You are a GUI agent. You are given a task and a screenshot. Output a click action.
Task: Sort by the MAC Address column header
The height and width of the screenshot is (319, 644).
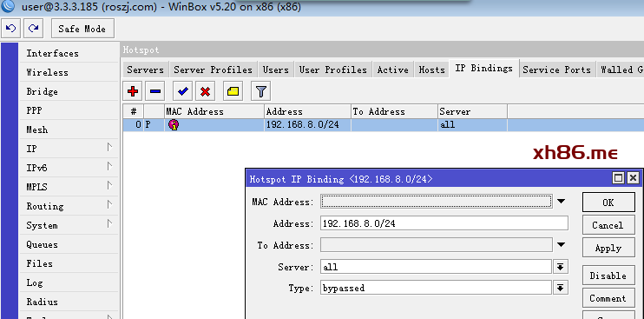click(214, 111)
